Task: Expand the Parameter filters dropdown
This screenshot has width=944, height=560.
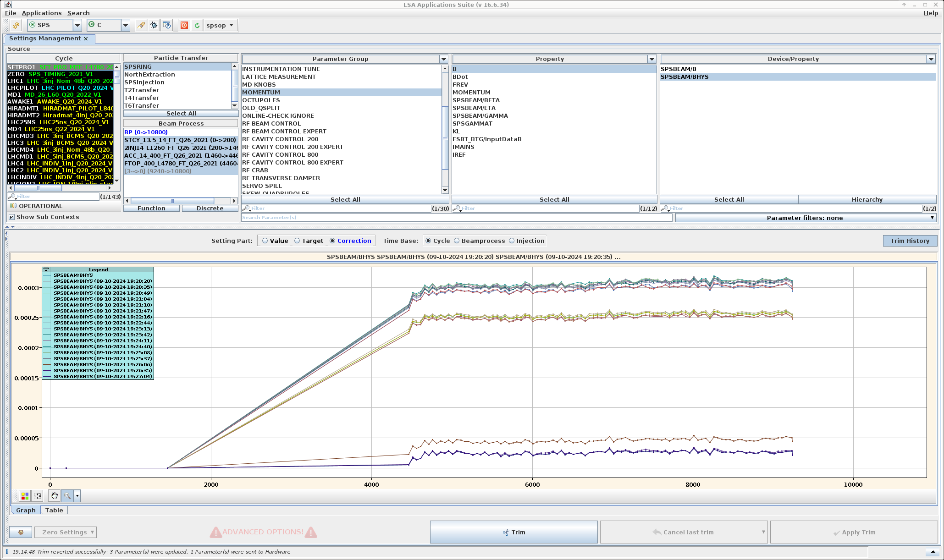Action: coord(805,218)
